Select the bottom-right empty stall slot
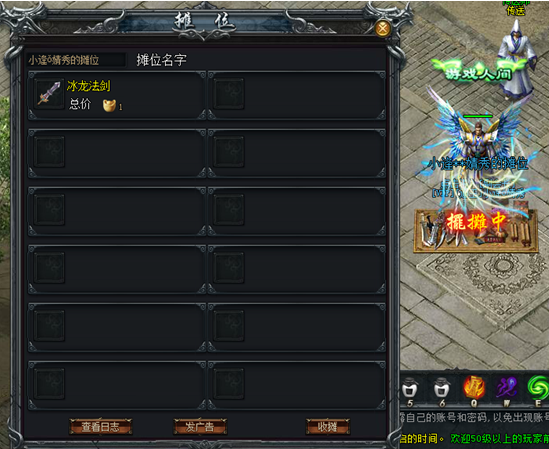 297,385
